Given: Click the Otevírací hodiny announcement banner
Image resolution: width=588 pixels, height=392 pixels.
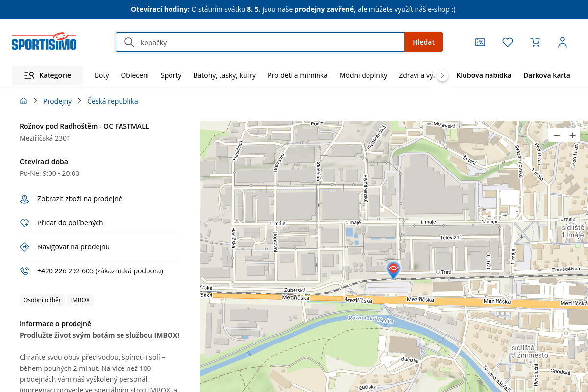Looking at the screenshot, I should (293, 9).
